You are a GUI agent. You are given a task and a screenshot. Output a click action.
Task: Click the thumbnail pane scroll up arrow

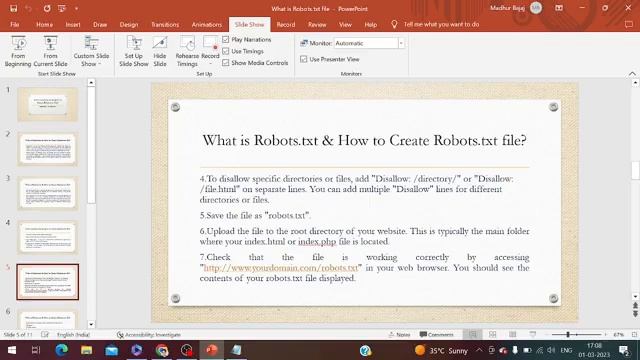(x=91, y=83)
